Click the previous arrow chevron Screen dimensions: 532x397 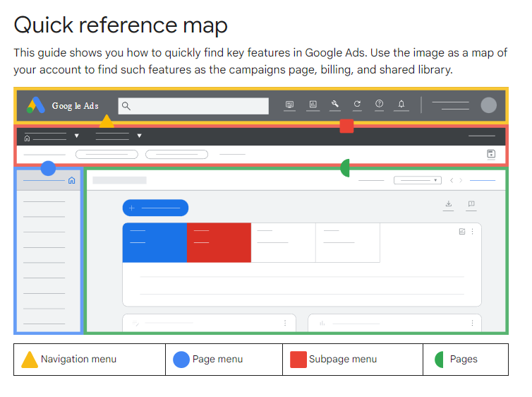[x=452, y=180]
